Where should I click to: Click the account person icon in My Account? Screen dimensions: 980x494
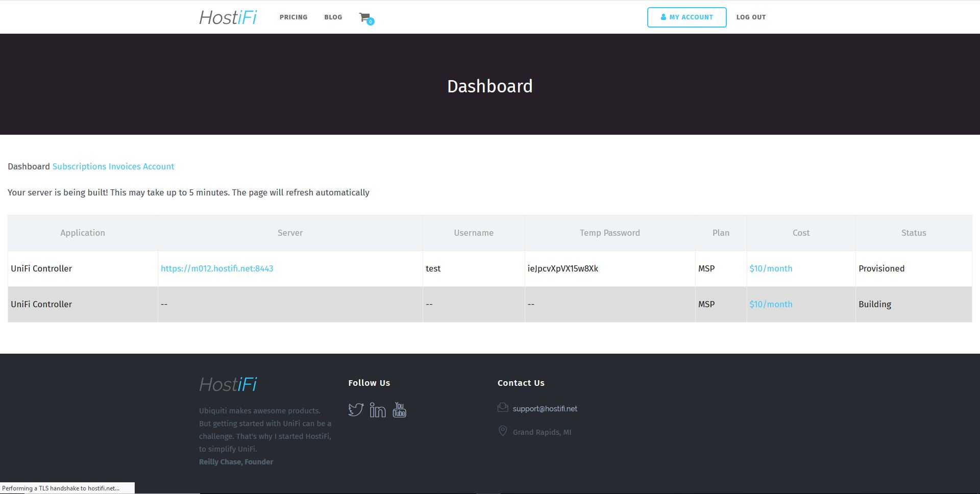(663, 17)
